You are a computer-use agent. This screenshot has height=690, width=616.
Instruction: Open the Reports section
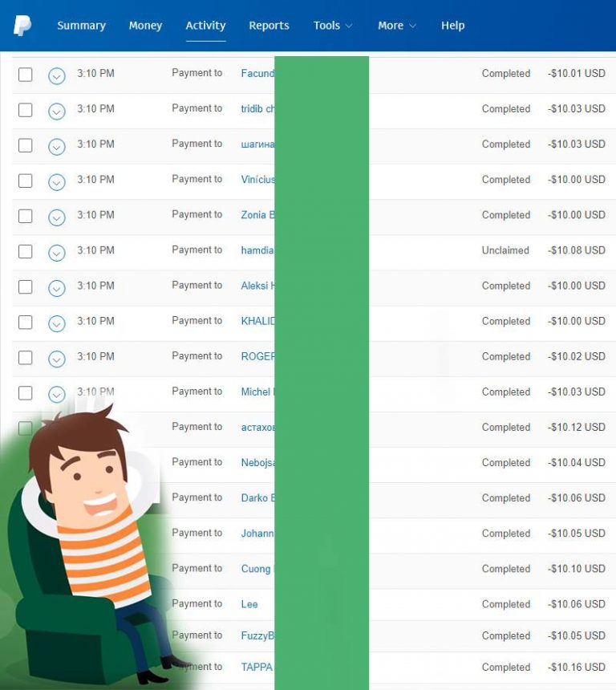pyautogui.click(x=269, y=26)
